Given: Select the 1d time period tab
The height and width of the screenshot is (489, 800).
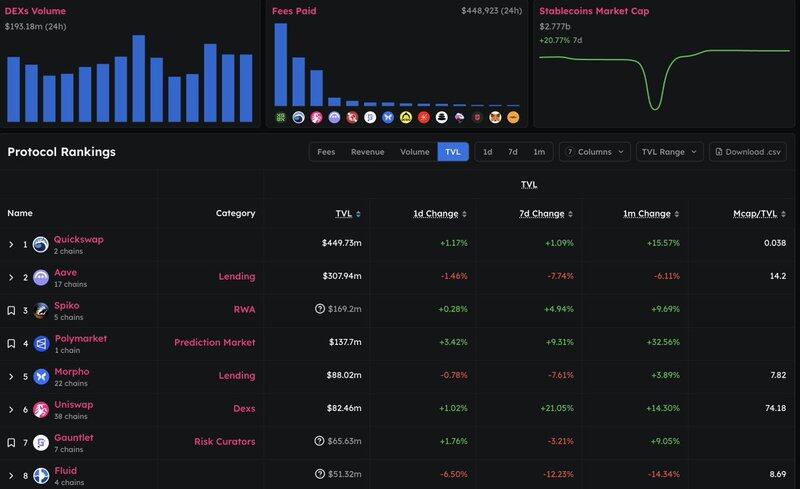Looking at the screenshot, I should click(x=487, y=152).
